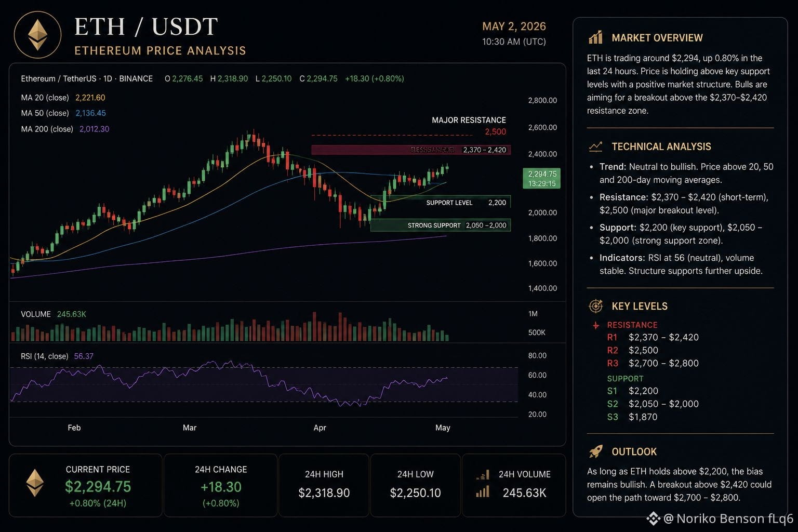Image resolution: width=798 pixels, height=532 pixels.
Task: Click the MAY 2, 2026 date
Action: pyautogui.click(x=514, y=26)
